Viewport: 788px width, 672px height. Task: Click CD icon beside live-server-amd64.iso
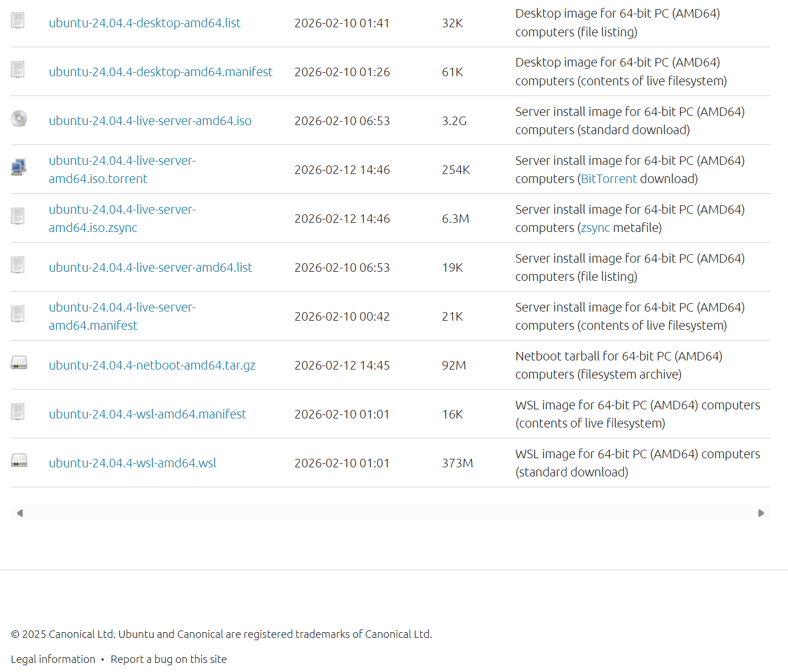pos(19,118)
